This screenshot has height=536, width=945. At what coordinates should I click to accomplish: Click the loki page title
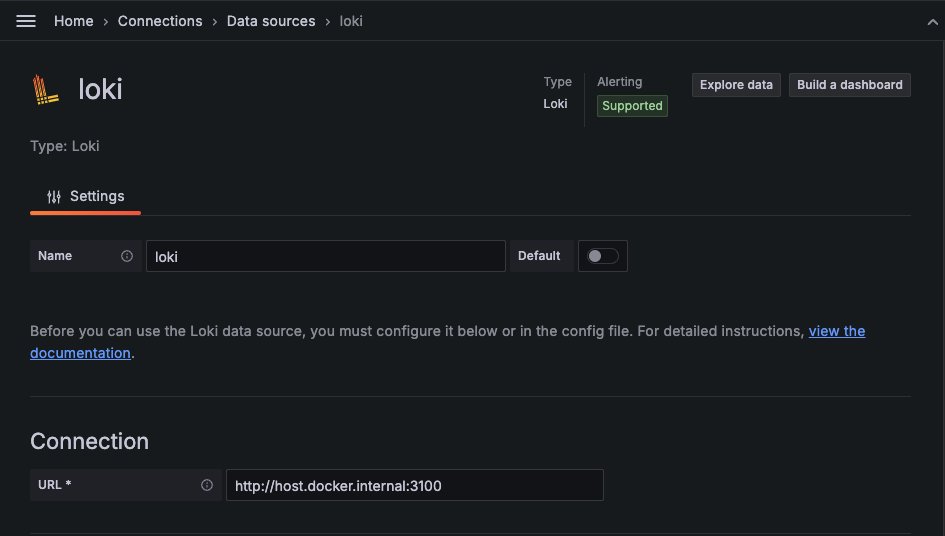tap(100, 89)
